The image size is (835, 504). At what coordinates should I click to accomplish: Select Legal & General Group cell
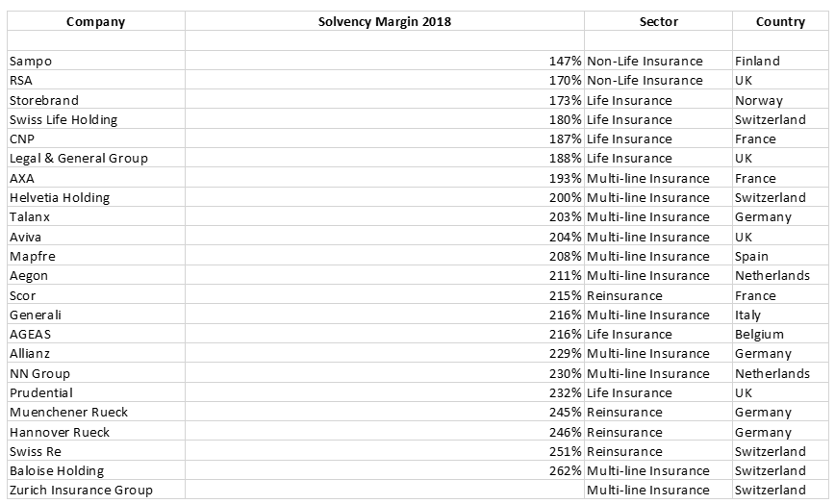coord(96,158)
